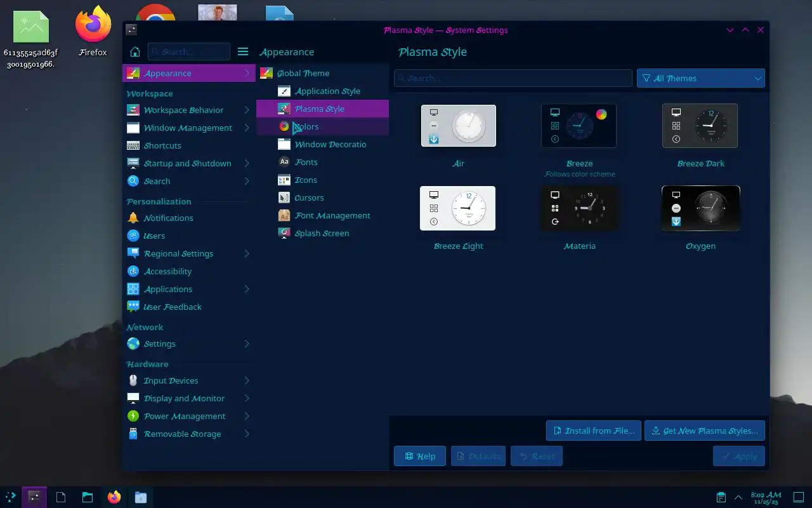Open the application launcher in the taskbar

click(11, 497)
